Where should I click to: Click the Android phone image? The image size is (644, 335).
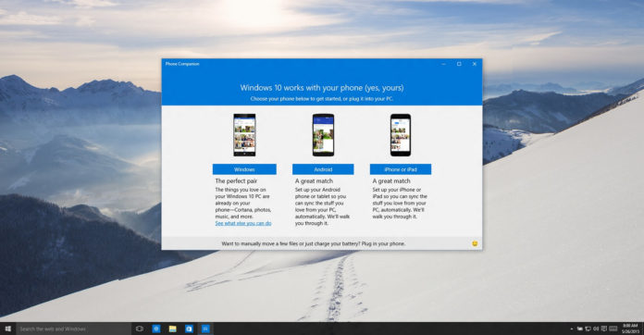323,135
